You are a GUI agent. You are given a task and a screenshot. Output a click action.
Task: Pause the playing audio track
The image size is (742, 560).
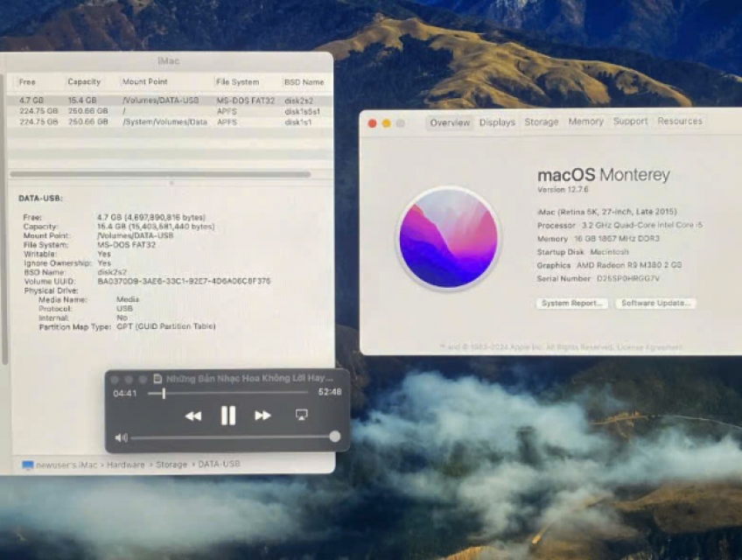click(227, 416)
